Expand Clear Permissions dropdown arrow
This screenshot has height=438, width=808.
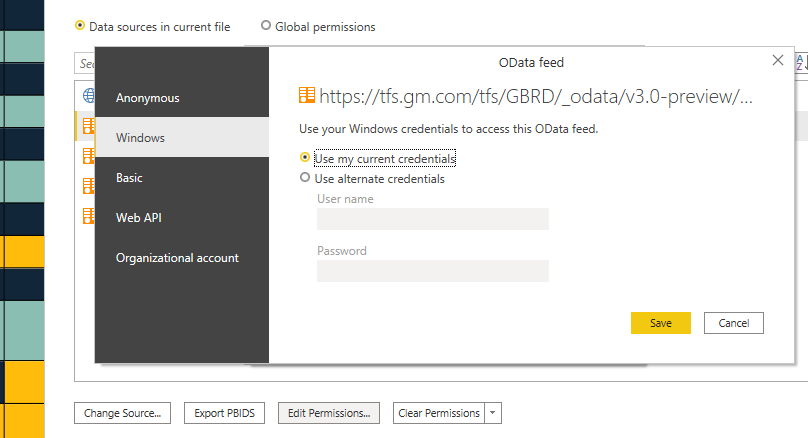point(493,413)
